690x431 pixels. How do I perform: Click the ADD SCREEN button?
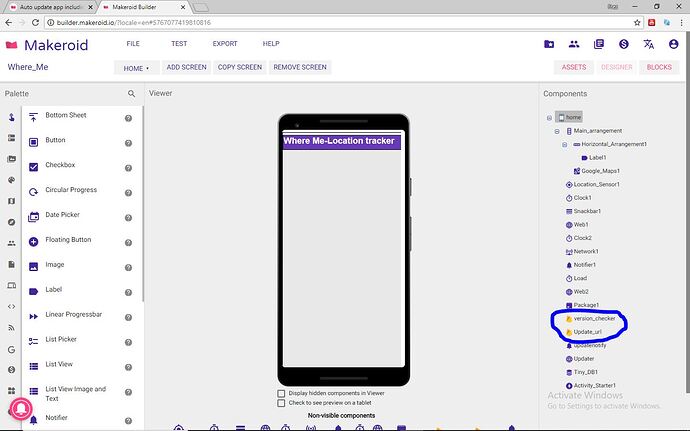[x=187, y=67]
